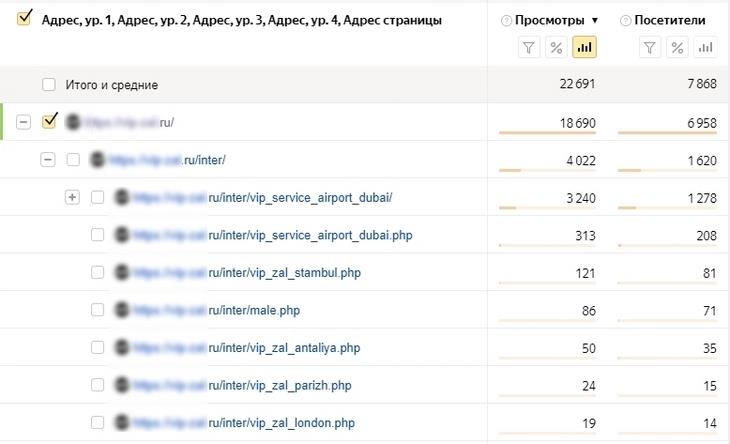Collapse the ru/inter/ folder row

point(47,160)
